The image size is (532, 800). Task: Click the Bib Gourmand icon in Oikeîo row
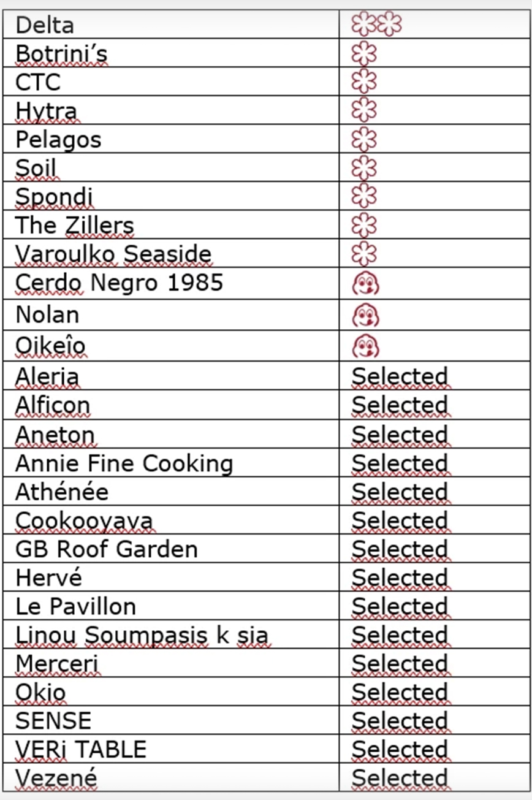pos(366,346)
